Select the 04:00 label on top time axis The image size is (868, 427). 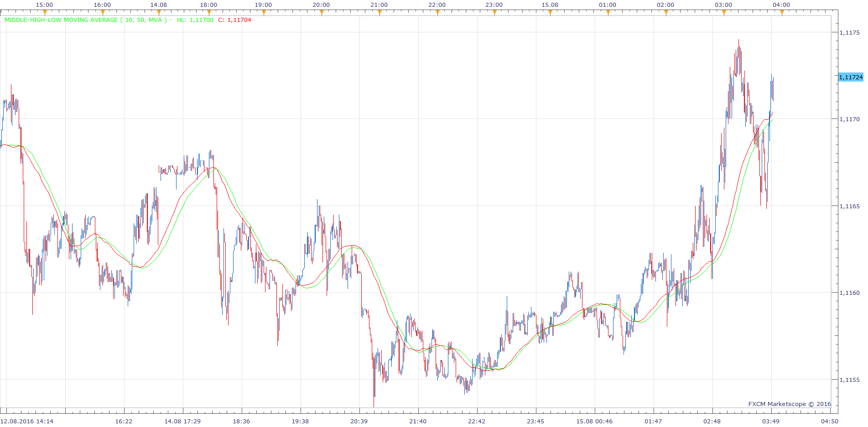[781, 5]
